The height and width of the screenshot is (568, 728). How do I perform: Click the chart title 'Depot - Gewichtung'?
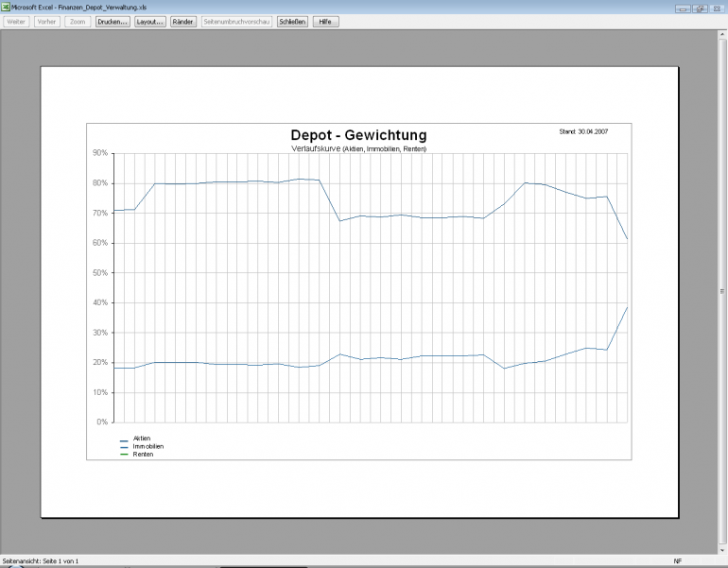(358, 136)
